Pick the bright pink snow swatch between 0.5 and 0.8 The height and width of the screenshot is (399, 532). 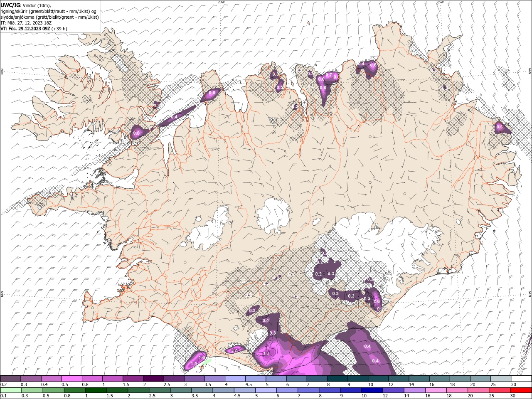coord(71,378)
